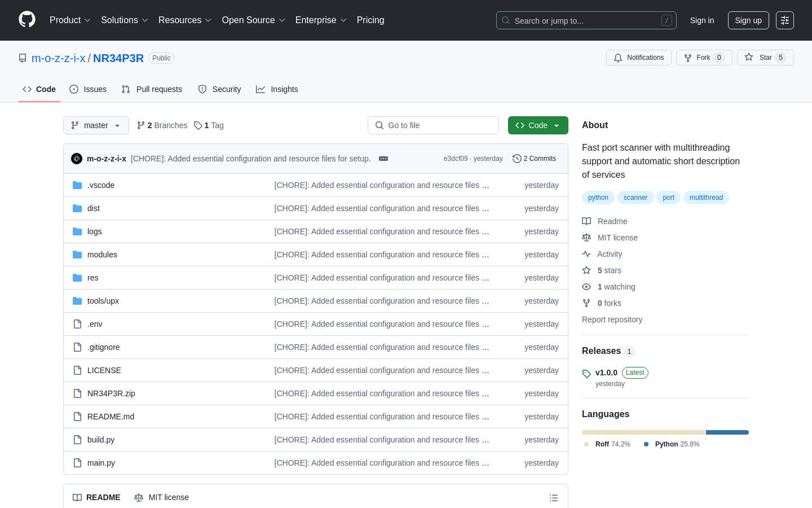Switch to the Security tab
Screen dimensions: 812x508
tap(220, 89)
